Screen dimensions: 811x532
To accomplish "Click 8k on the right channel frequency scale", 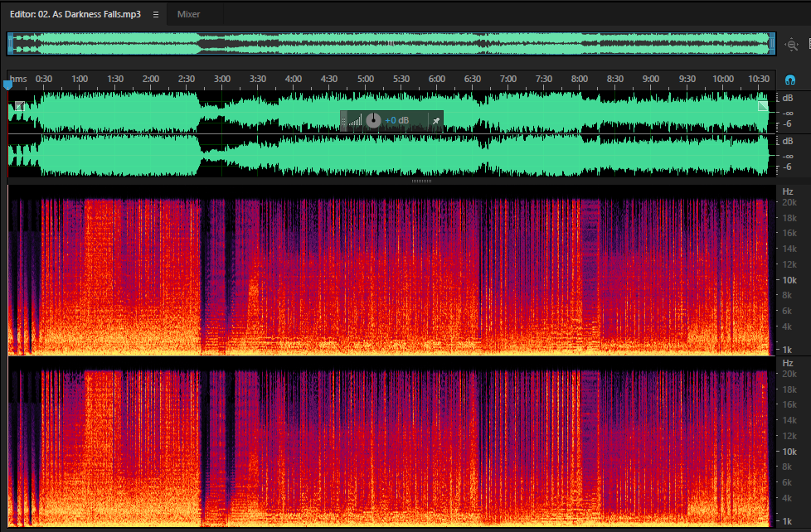I will [x=787, y=467].
